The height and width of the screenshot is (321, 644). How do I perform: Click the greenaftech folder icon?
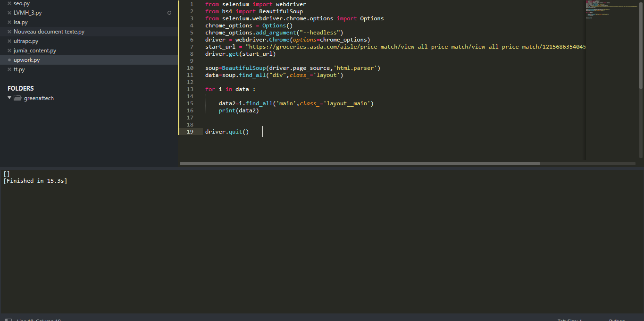point(17,98)
